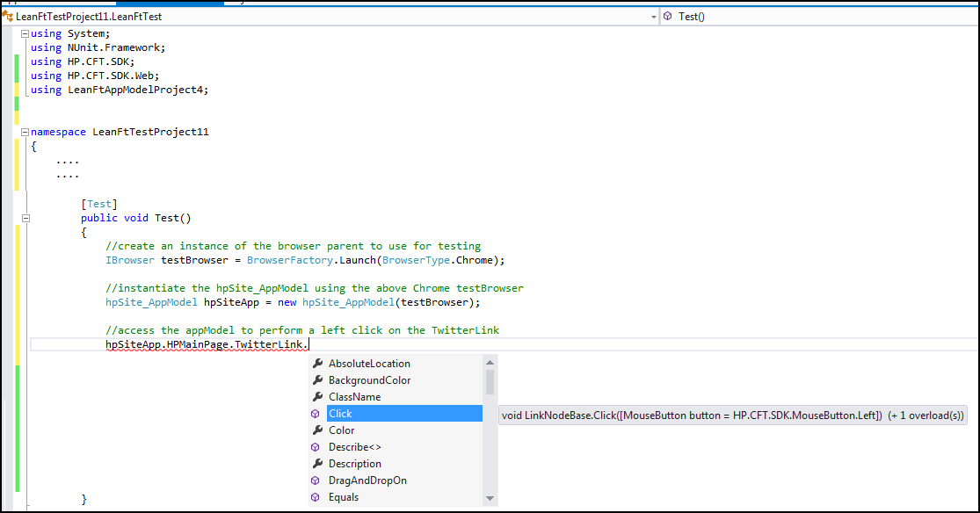Click the property icon beside ClassName

click(x=317, y=397)
